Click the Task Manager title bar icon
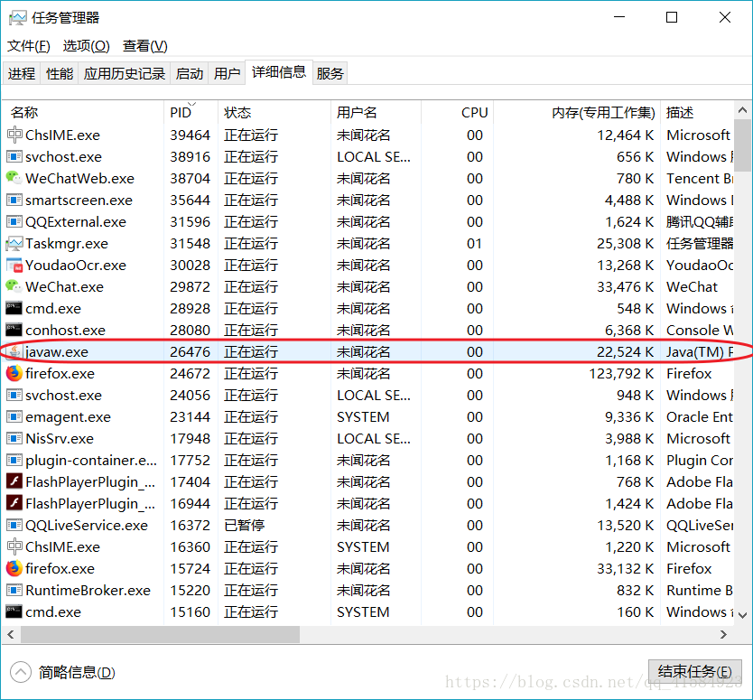This screenshot has height=700, width=753. [17, 18]
